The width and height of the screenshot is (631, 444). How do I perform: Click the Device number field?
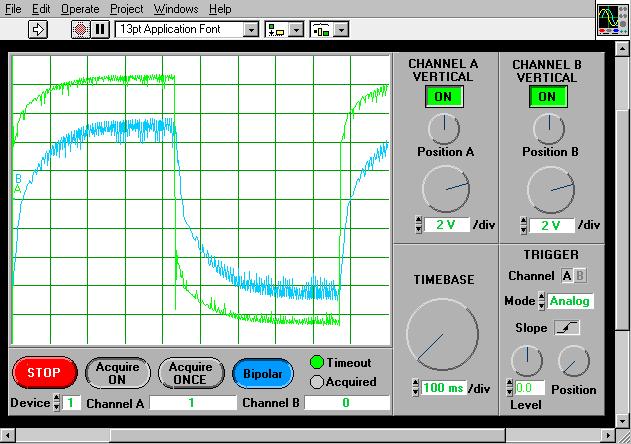(x=71, y=403)
